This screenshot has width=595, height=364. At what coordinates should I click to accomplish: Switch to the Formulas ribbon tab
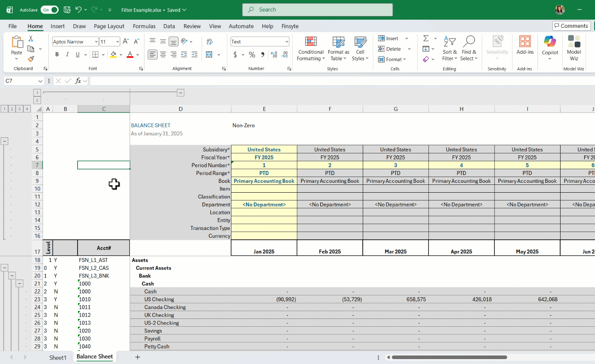144,26
